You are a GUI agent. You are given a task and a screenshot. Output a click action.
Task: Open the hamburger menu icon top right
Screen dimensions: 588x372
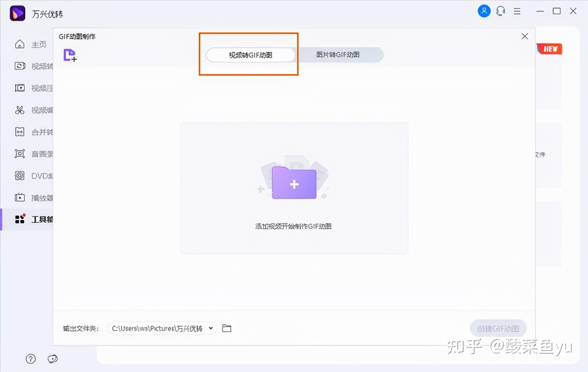pos(517,11)
